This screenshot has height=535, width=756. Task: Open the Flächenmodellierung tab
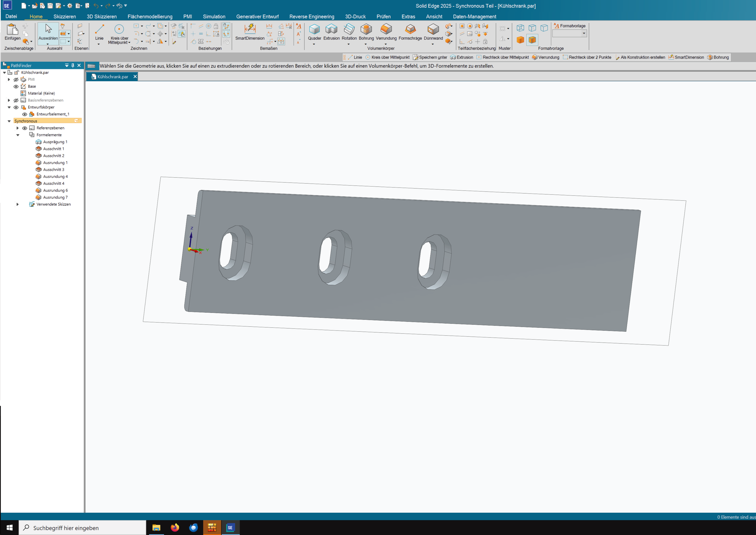(x=150, y=16)
